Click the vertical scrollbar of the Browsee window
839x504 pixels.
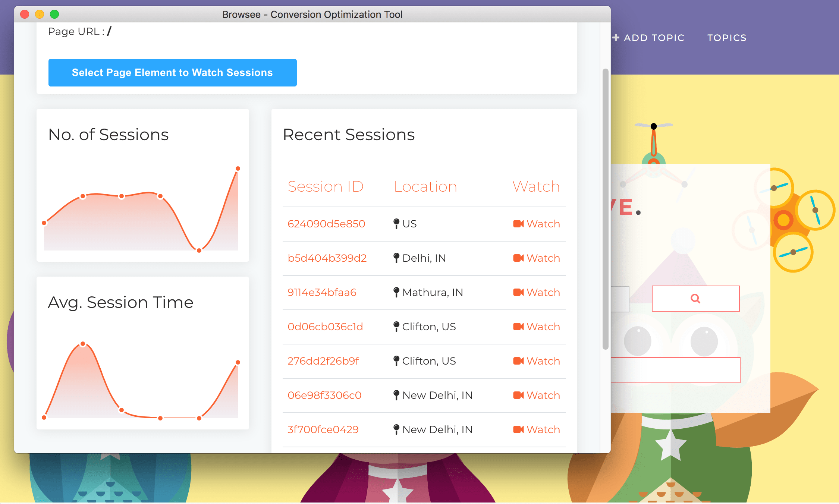pyautogui.click(x=605, y=209)
